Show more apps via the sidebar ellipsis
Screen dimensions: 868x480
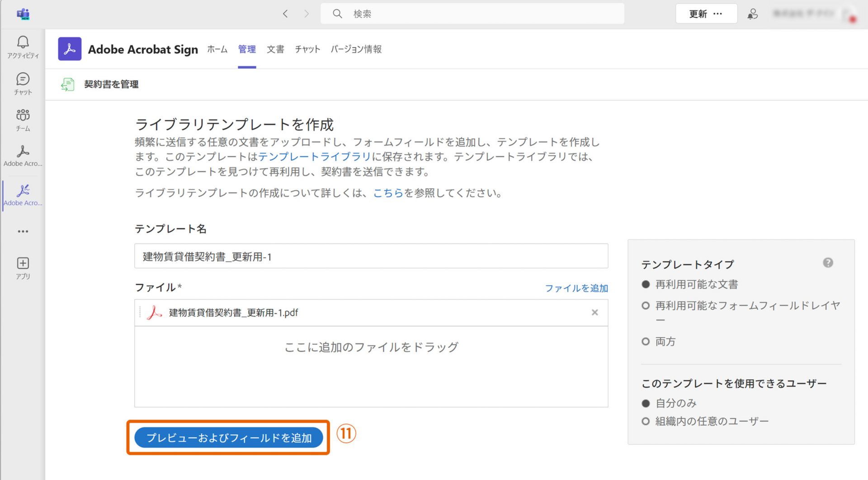click(23, 231)
